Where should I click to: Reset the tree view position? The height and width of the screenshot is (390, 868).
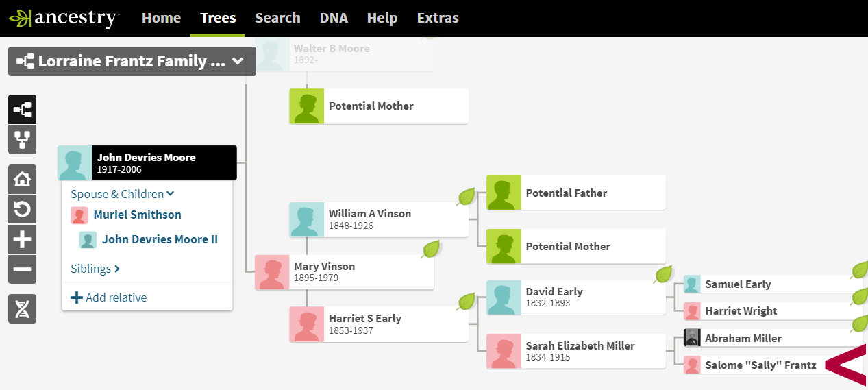pyautogui.click(x=22, y=209)
